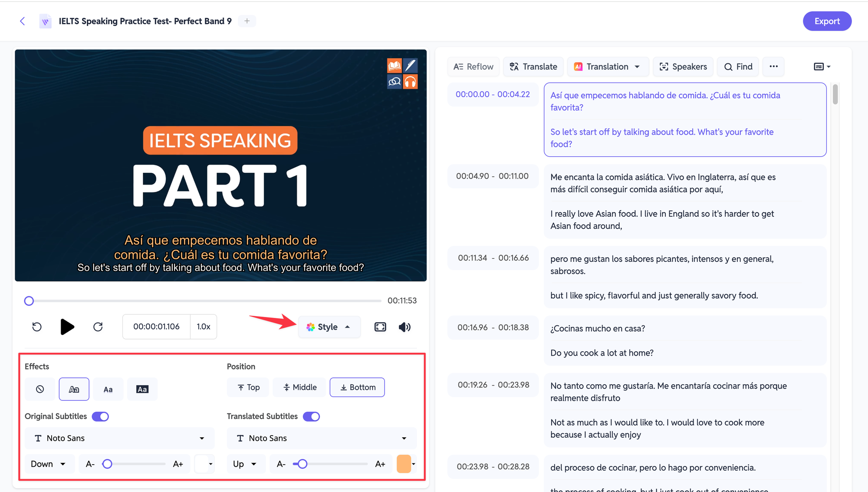Open original subtitle white color picker
The width and height of the screenshot is (868, 492).
(204, 464)
